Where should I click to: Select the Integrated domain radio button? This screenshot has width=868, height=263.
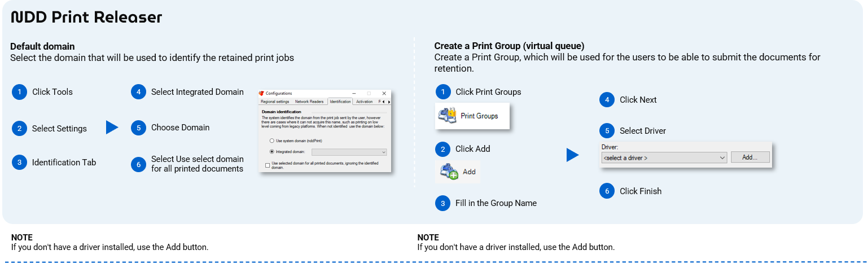[271, 152]
